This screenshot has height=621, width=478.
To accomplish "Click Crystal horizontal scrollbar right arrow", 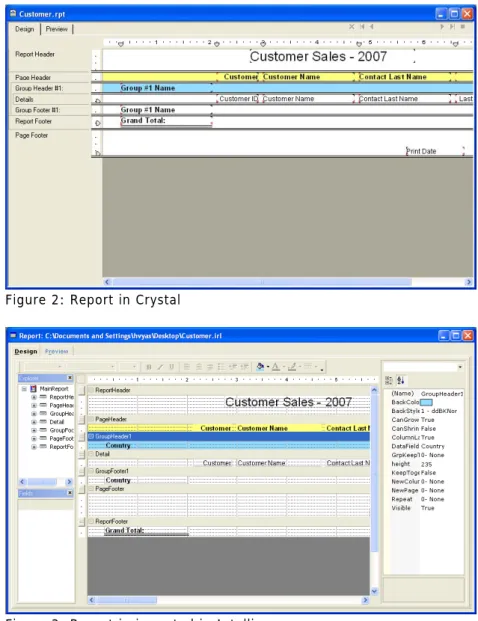I will pos(468,282).
